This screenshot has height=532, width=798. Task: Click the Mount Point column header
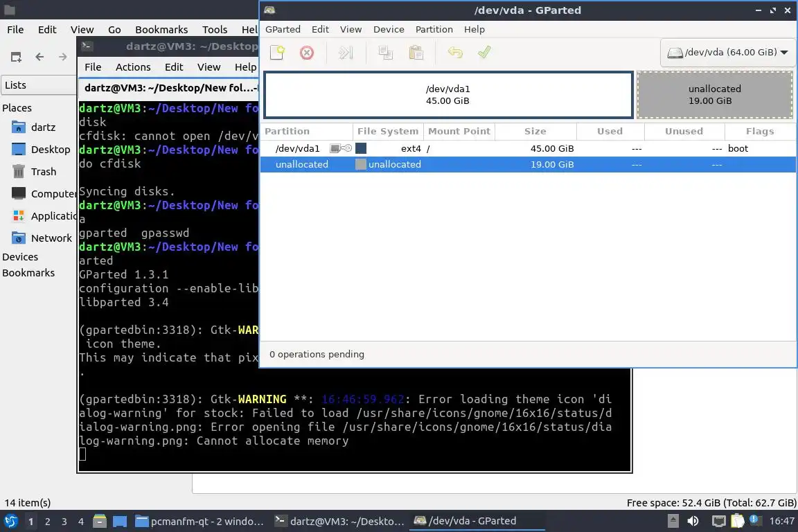tap(459, 132)
